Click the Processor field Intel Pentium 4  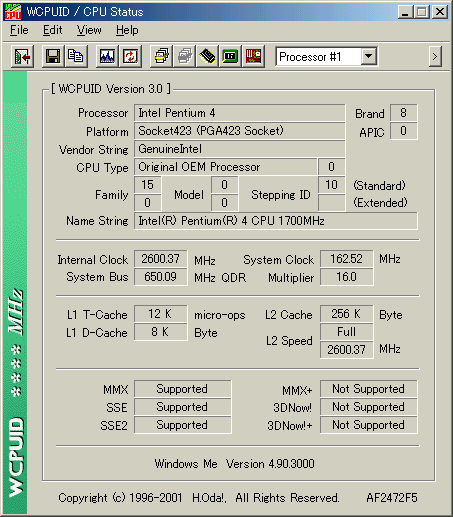coord(239,113)
